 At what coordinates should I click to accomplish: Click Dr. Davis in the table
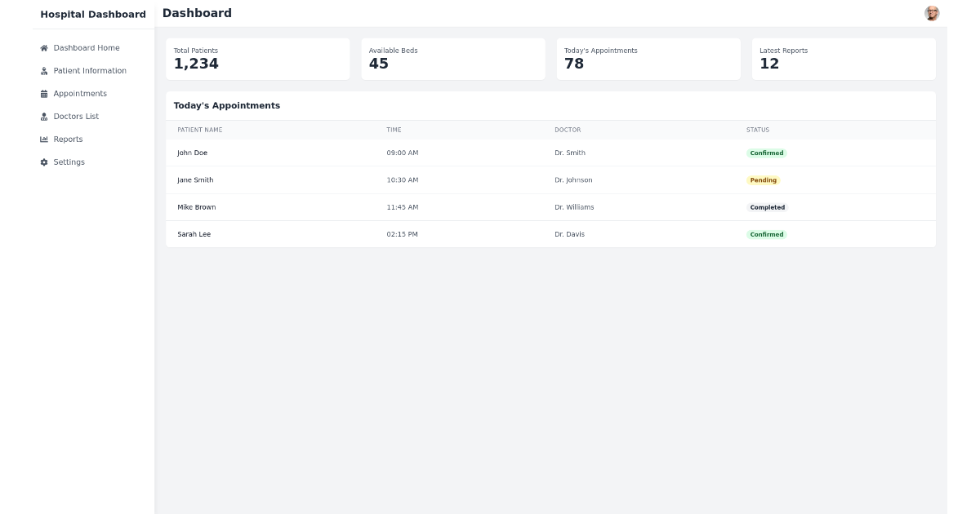pos(569,234)
